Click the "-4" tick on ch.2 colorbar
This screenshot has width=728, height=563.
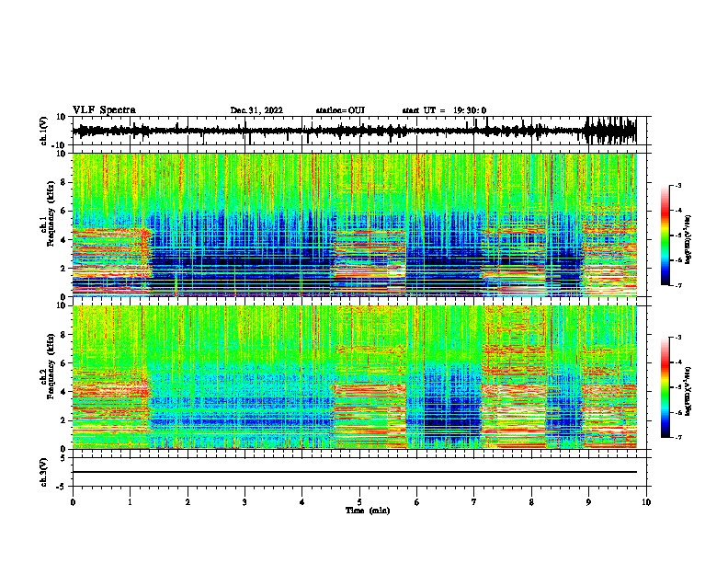pyautogui.click(x=678, y=362)
